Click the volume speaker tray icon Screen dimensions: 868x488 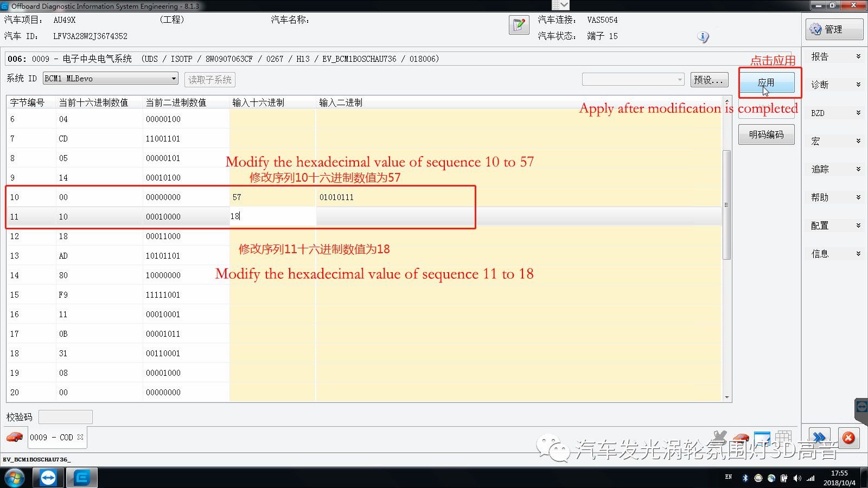pos(797,478)
